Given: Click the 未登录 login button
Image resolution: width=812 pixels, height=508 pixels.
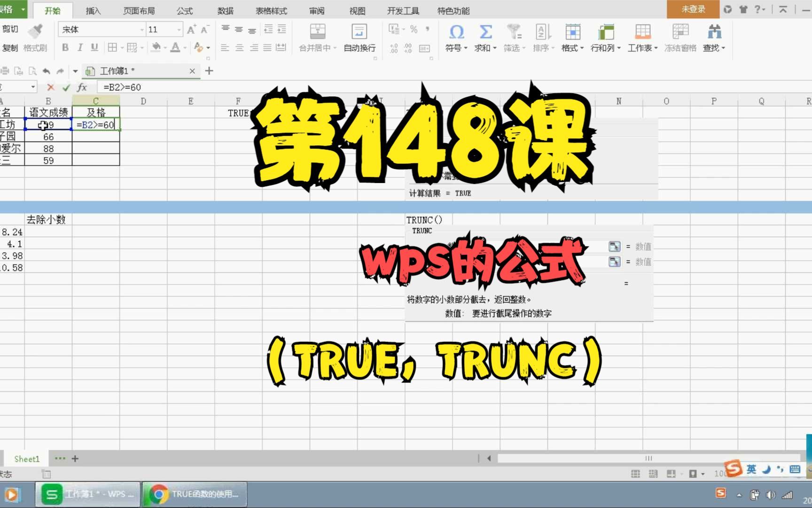Looking at the screenshot, I should coord(693,9).
